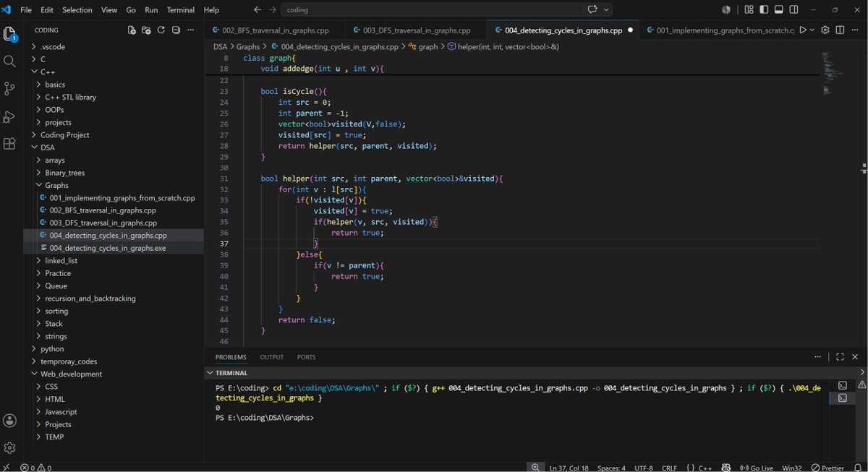Open explorer Views and More Actions menu
868x472 pixels.
point(191,30)
